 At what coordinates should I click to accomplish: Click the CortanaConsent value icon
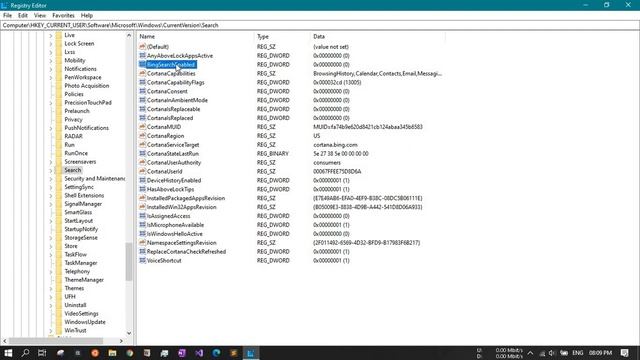[142, 91]
